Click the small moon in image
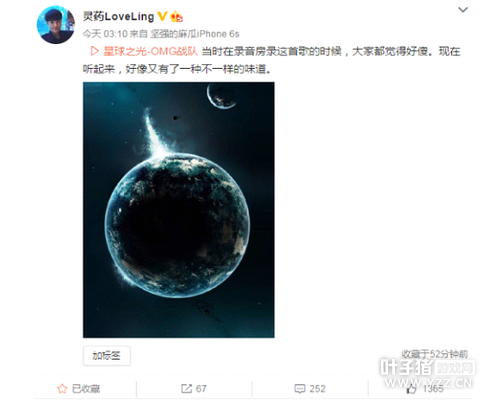The height and width of the screenshot is (400, 499). pos(221,96)
